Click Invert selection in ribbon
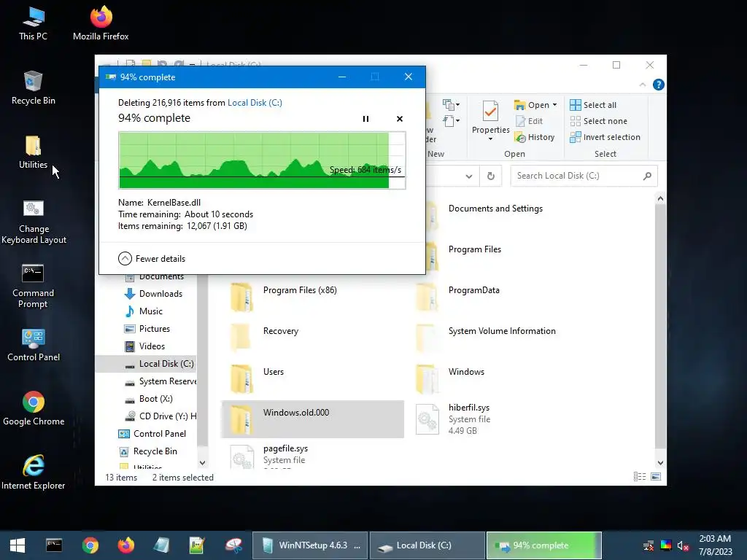This screenshot has height=560, width=747. (x=605, y=137)
